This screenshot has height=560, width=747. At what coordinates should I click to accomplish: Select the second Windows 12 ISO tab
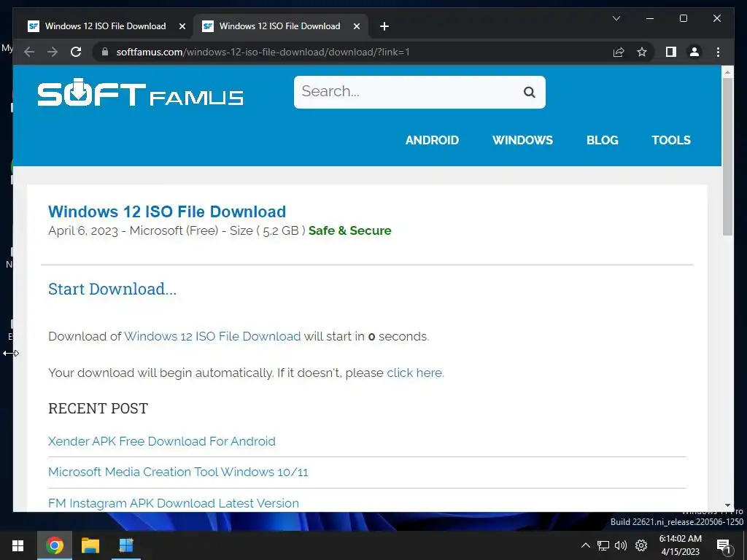[x=279, y=26]
